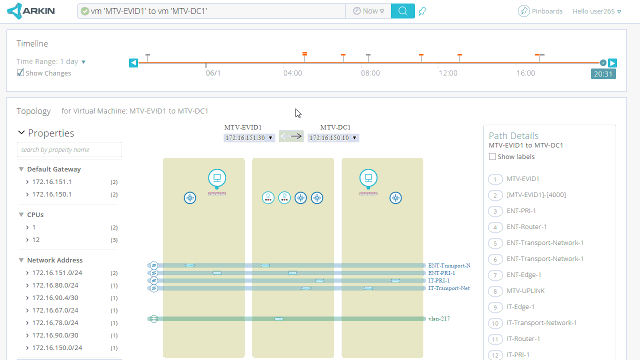Click the vlan-217 label
640x360 pixels.
[439, 319]
